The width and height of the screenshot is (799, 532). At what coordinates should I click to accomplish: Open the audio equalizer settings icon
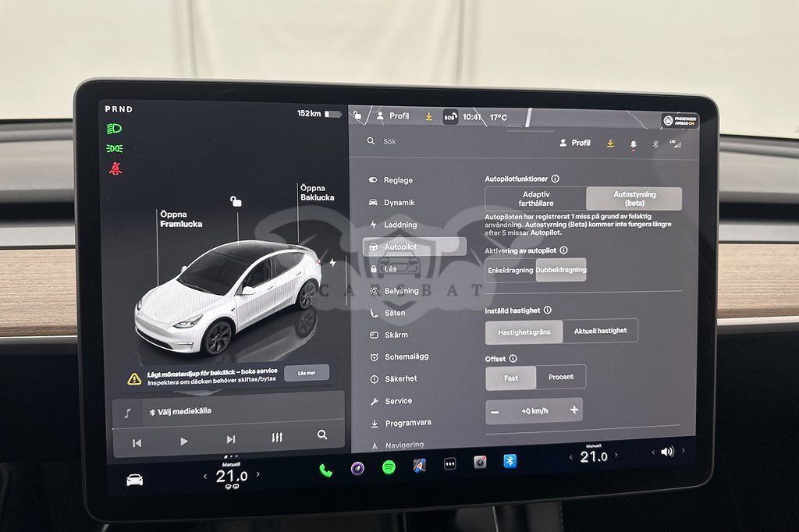tap(277, 438)
